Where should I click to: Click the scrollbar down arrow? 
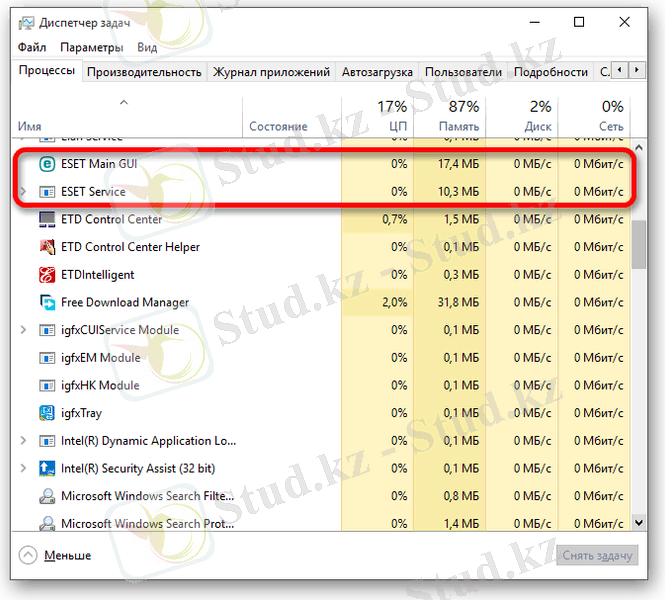639,523
